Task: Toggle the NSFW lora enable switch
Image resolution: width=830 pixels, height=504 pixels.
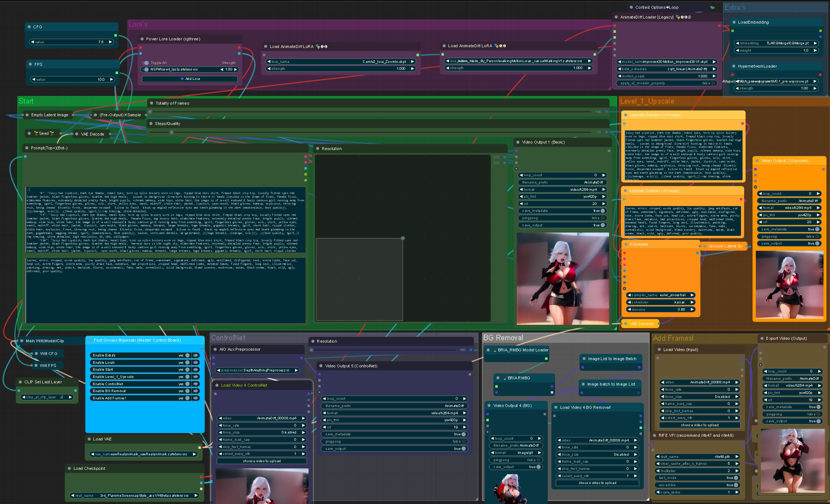Action: (147, 69)
